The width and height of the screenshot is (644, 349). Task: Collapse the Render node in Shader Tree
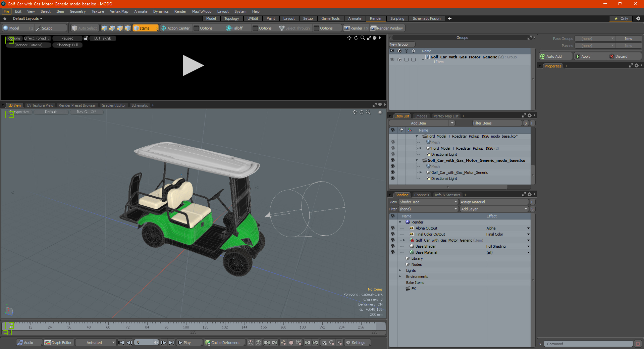point(400,222)
